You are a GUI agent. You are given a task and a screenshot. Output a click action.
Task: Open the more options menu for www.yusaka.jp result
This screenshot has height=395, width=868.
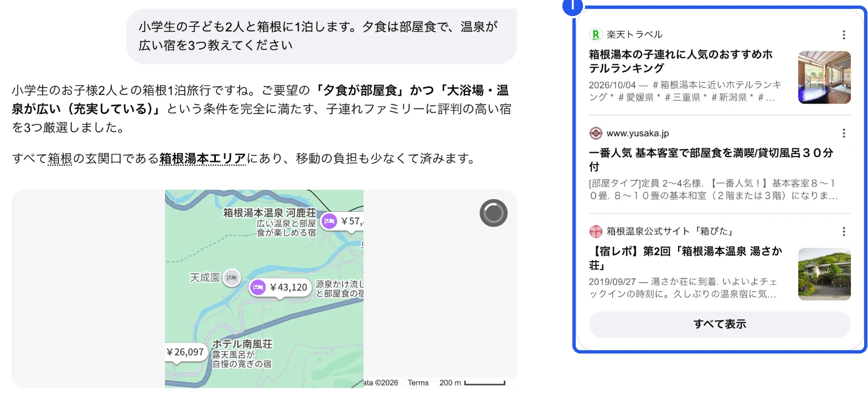tap(844, 133)
